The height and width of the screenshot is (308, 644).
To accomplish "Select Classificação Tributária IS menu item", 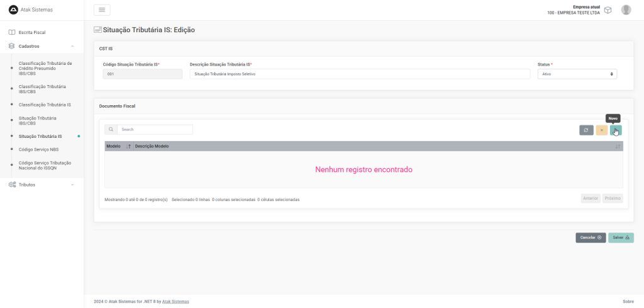I will pyautogui.click(x=45, y=105).
